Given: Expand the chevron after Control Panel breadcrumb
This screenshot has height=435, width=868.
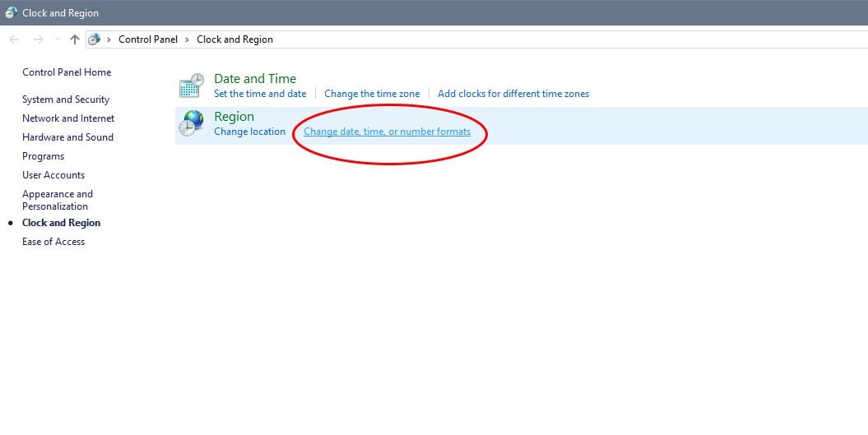Looking at the screenshot, I should point(187,39).
